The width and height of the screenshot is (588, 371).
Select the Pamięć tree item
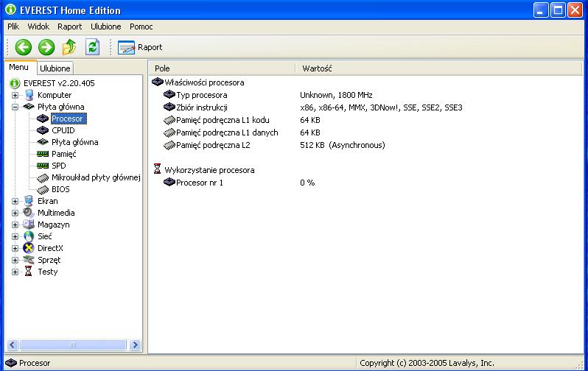64,154
